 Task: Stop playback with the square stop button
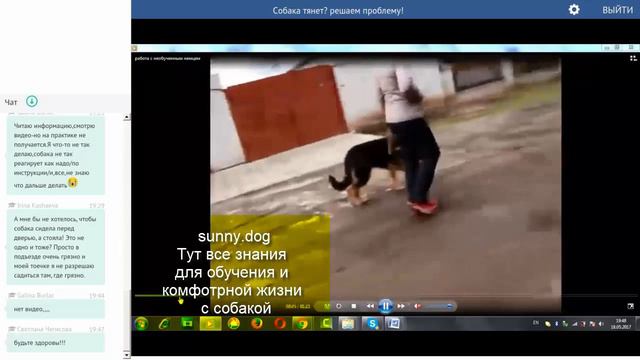tap(354, 306)
